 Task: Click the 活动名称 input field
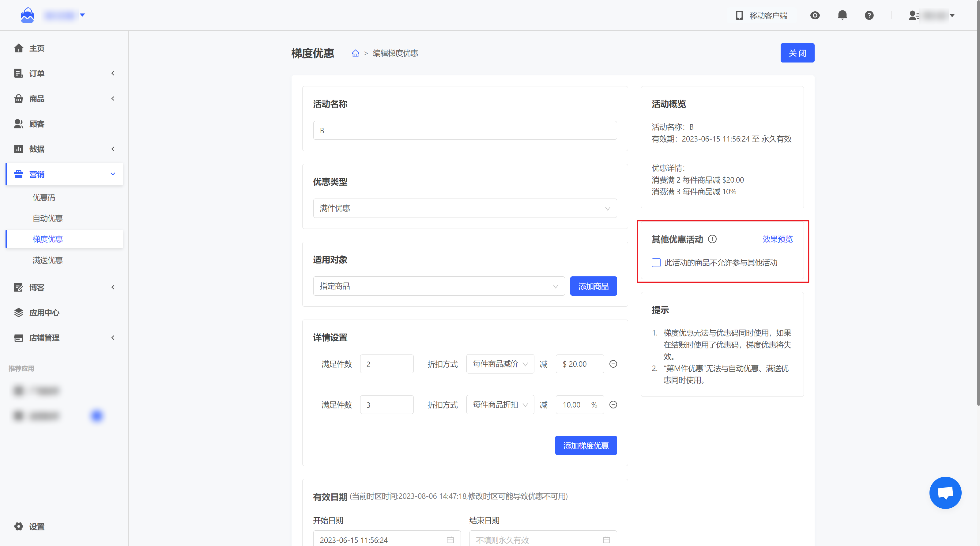tap(465, 131)
